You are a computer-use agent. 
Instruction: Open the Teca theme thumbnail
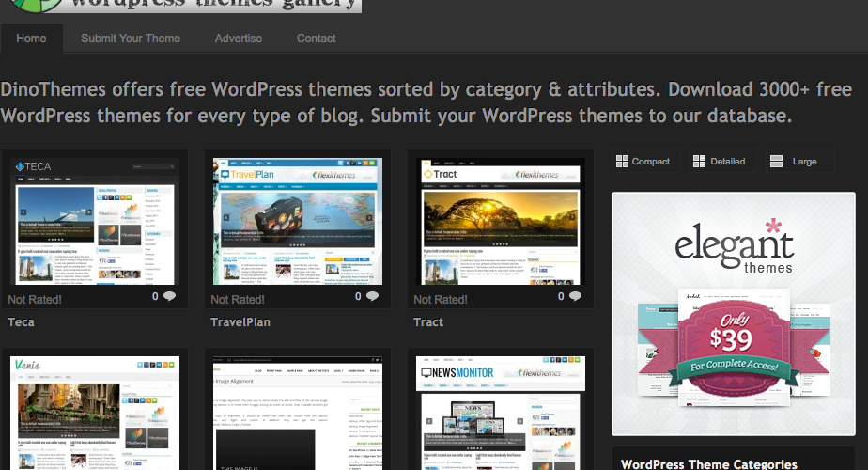95,222
